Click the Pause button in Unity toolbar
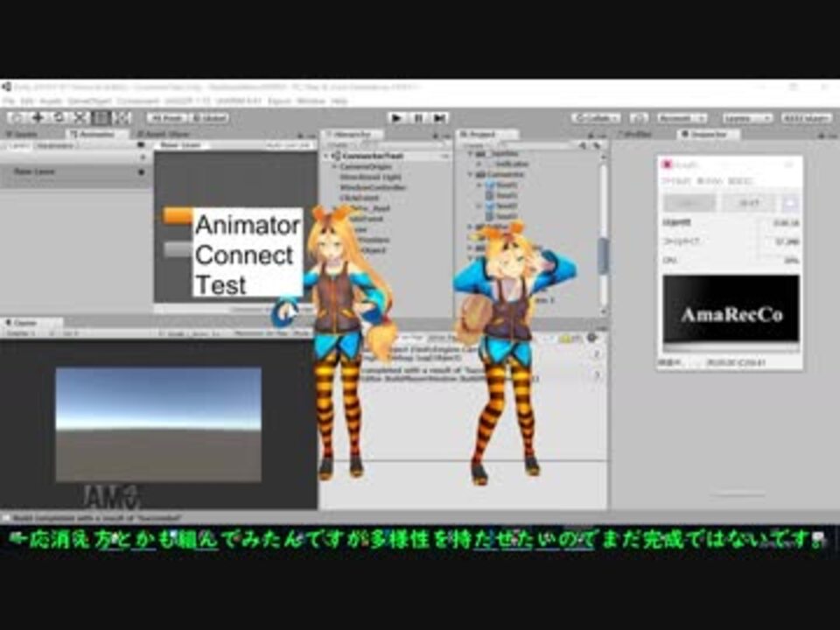 pyautogui.click(x=418, y=118)
